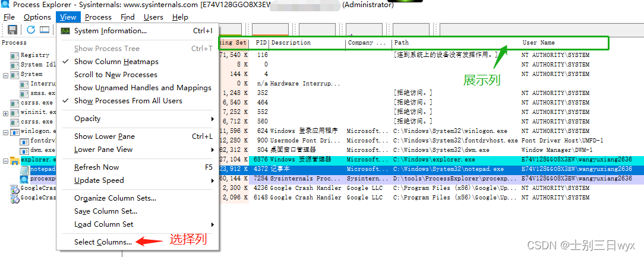Click the fontdrv process icon

point(24,141)
